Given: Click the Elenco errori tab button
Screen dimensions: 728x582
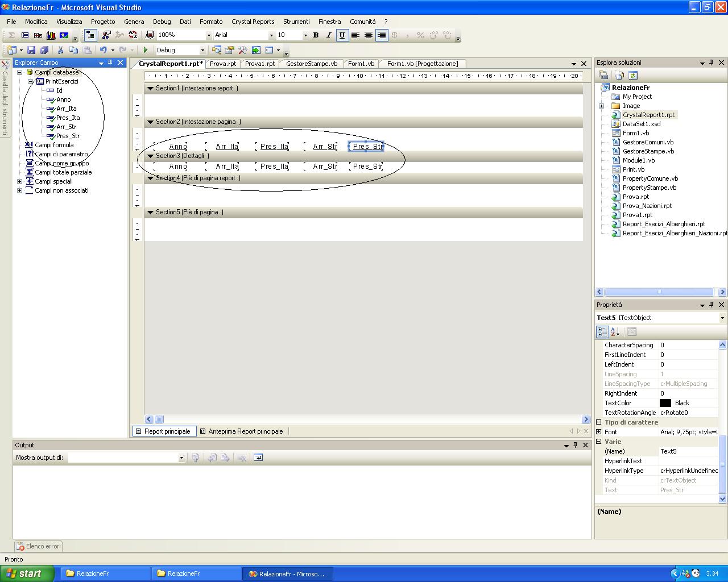Looking at the screenshot, I should pyautogui.click(x=39, y=546).
